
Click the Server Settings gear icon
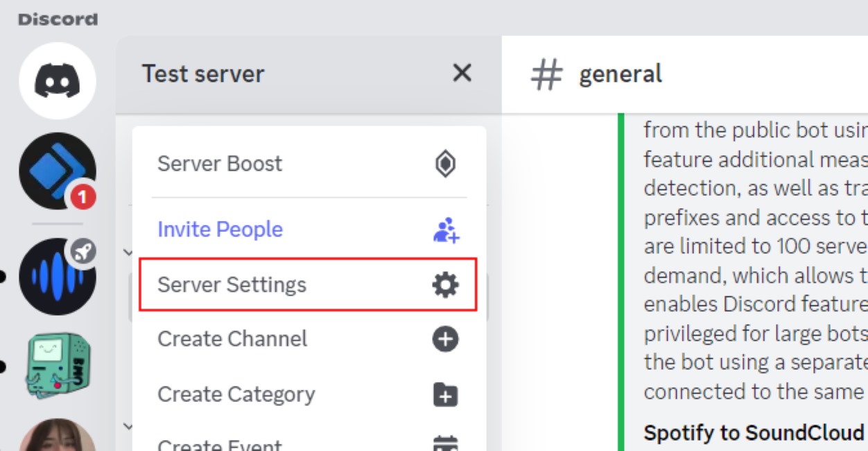pos(445,283)
